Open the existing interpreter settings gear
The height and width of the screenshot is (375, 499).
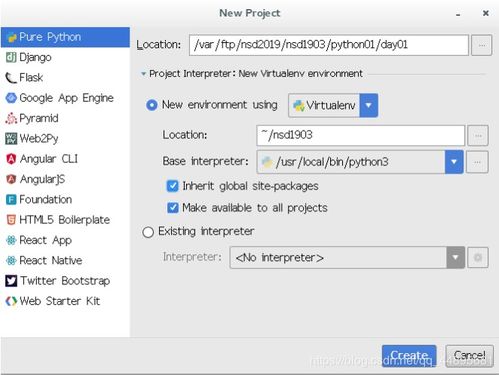(478, 258)
